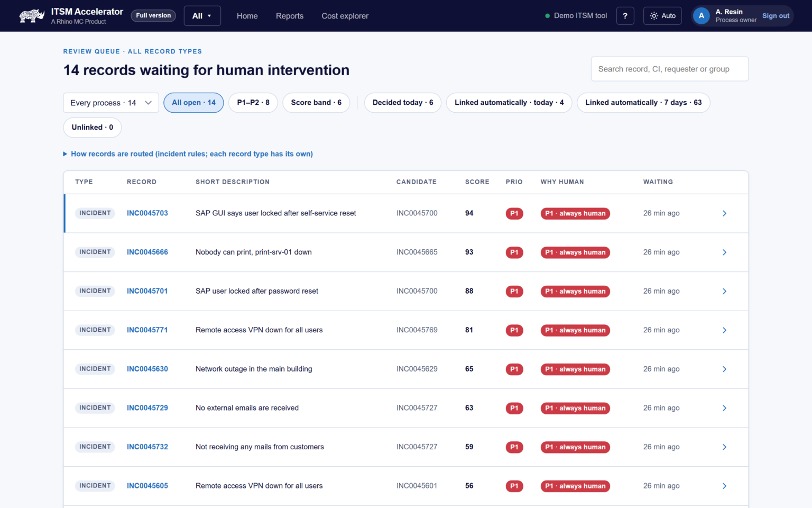
Task: Click description 'Not receiving any mails from customers'
Action: [x=260, y=447]
